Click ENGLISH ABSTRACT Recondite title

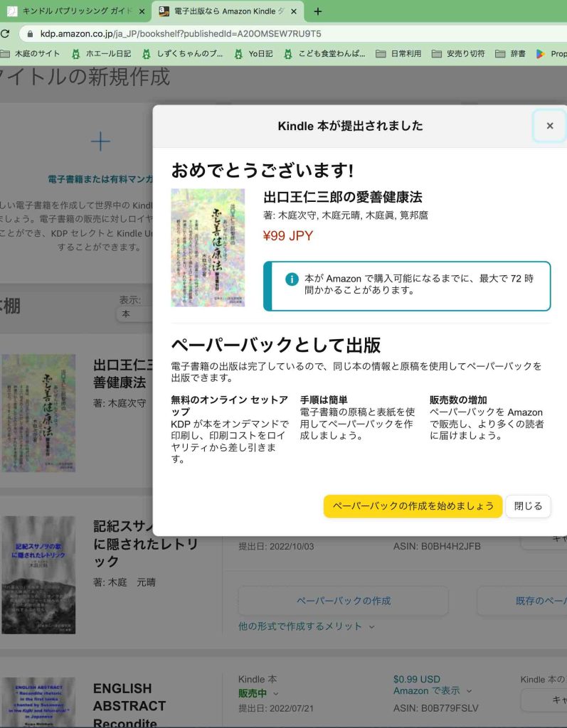[129, 705]
